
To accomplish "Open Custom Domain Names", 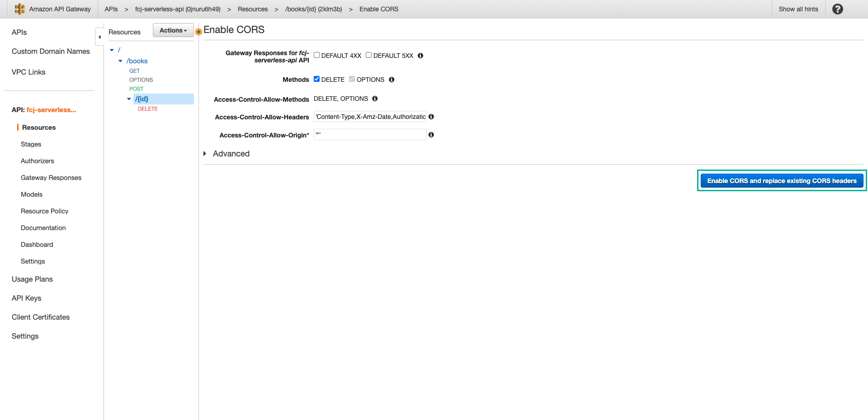I will [51, 51].
